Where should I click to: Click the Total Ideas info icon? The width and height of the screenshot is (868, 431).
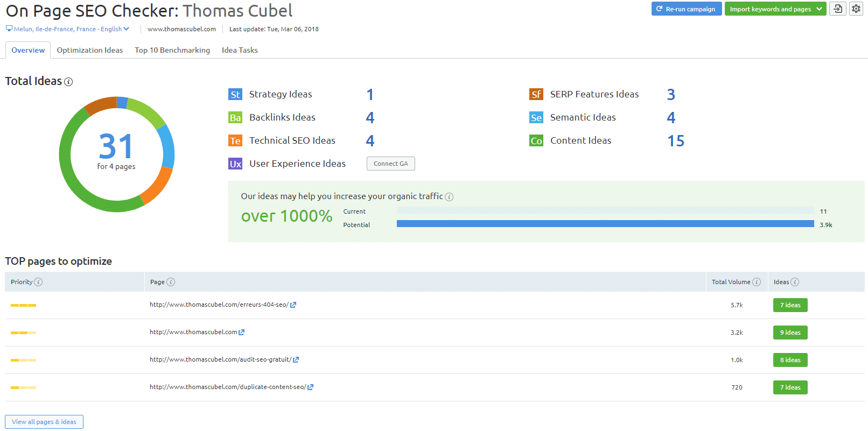68,82
